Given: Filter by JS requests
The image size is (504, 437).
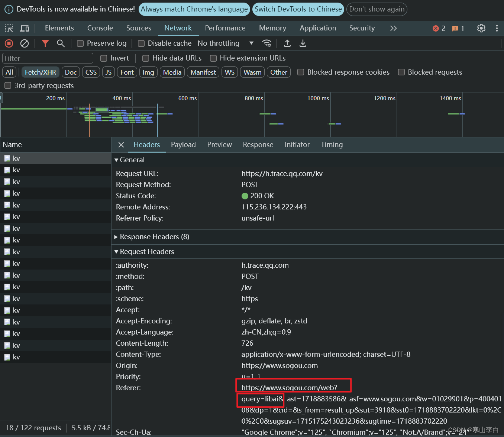Looking at the screenshot, I should tap(109, 72).
